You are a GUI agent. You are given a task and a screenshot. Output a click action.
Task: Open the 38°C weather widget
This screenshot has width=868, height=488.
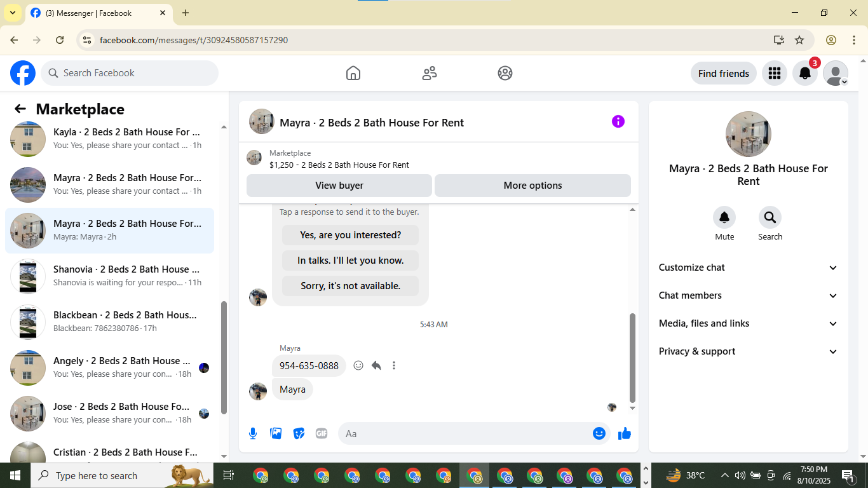coord(685,475)
